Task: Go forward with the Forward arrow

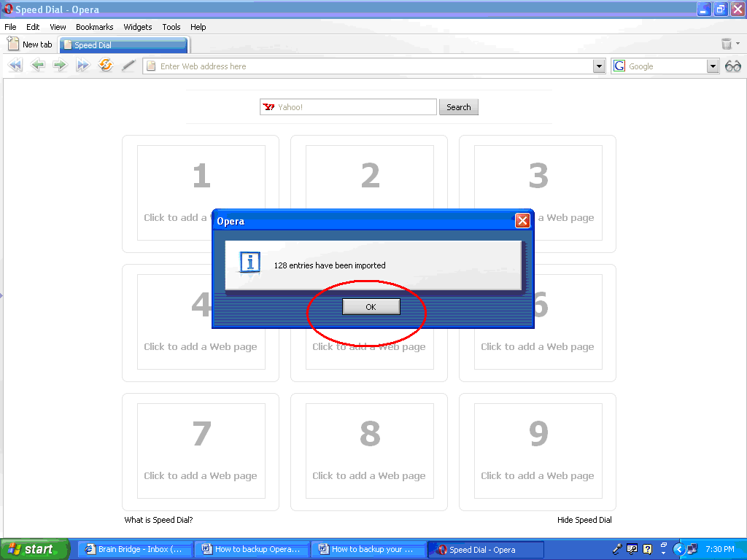Action: click(x=60, y=65)
